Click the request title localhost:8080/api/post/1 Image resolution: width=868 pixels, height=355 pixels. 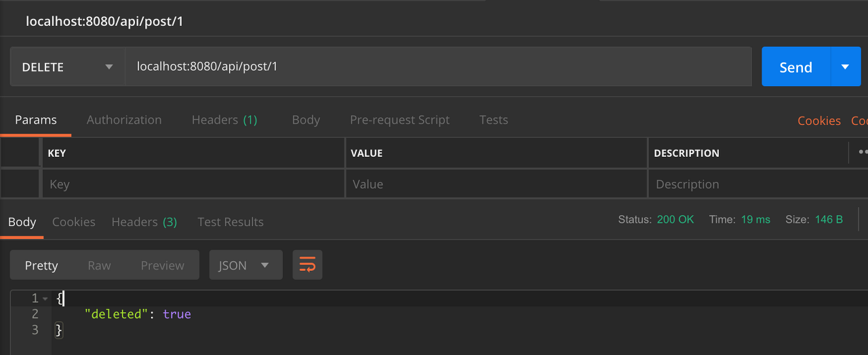pyautogui.click(x=104, y=21)
